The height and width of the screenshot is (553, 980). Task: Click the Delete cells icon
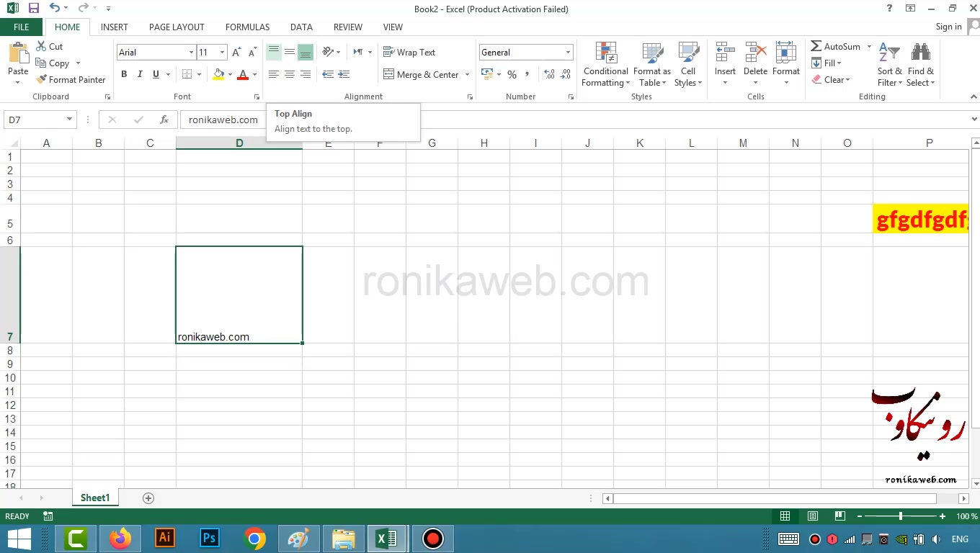point(755,53)
